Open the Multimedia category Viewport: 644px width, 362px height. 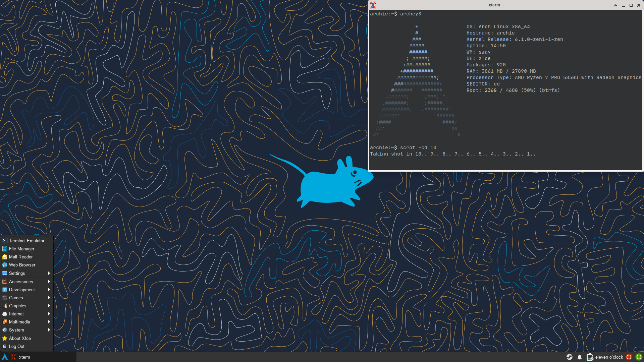(26, 322)
